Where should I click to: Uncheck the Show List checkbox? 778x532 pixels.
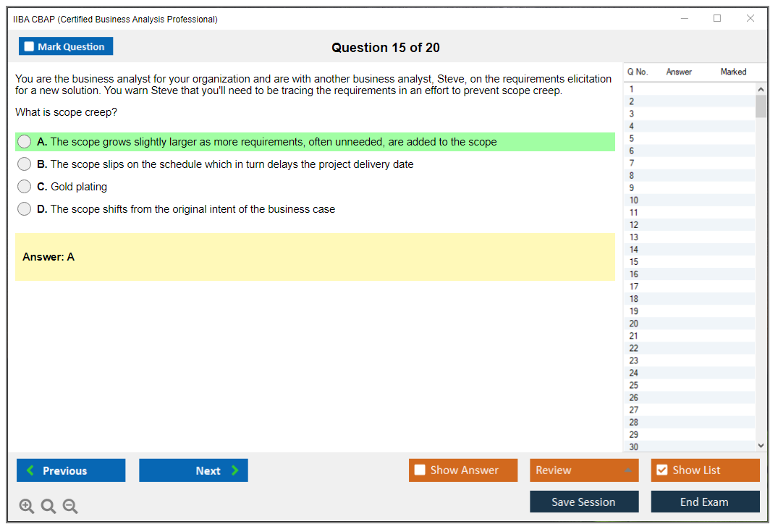[661, 470]
